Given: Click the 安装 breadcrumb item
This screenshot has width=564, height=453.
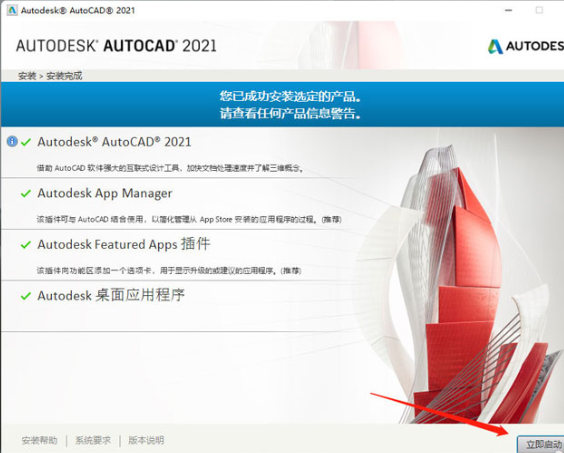Looking at the screenshot, I should [27, 76].
